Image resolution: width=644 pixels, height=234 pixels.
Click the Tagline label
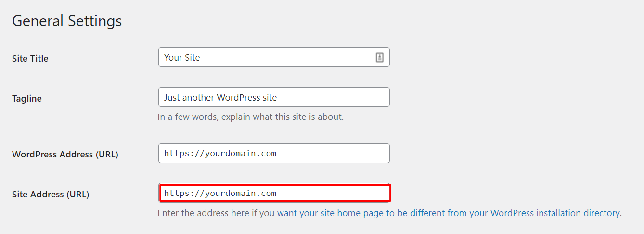(27, 99)
